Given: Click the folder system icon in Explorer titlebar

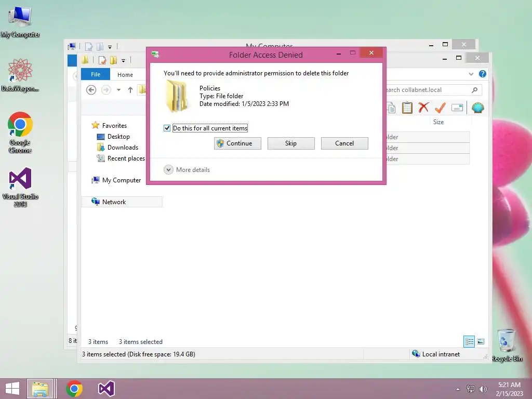Looking at the screenshot, I should (x=85, y=60).
